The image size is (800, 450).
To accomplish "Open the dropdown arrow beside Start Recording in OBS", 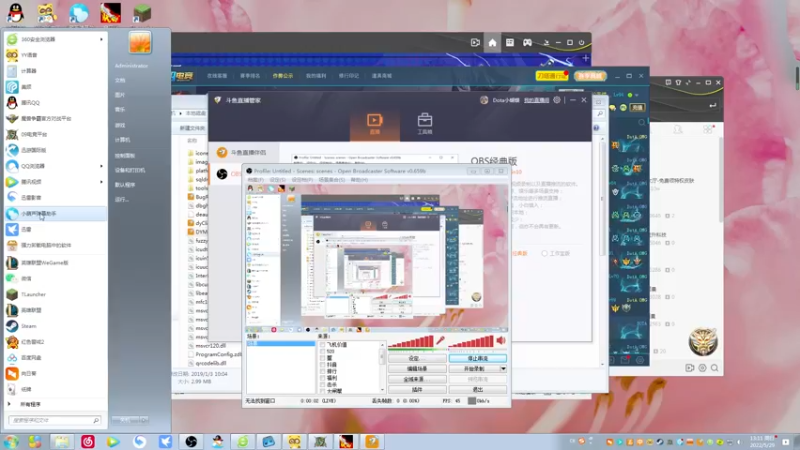I will (503, 368).
